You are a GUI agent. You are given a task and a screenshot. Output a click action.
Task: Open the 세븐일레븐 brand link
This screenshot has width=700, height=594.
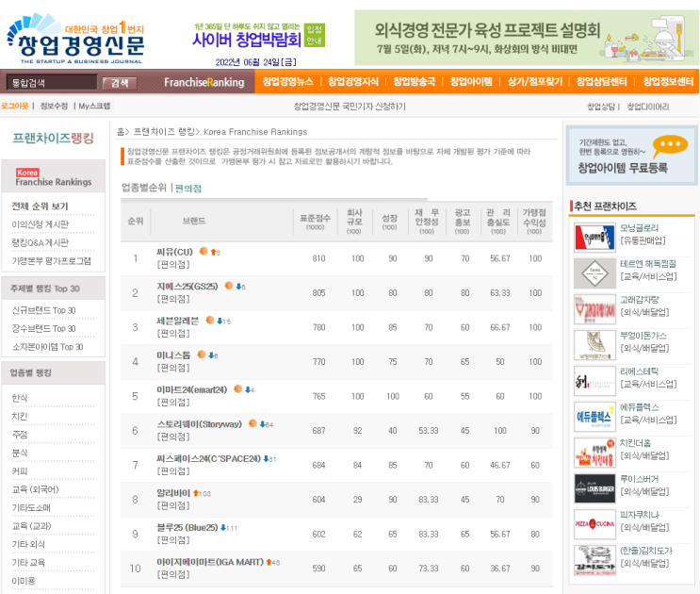pos(178,321)
